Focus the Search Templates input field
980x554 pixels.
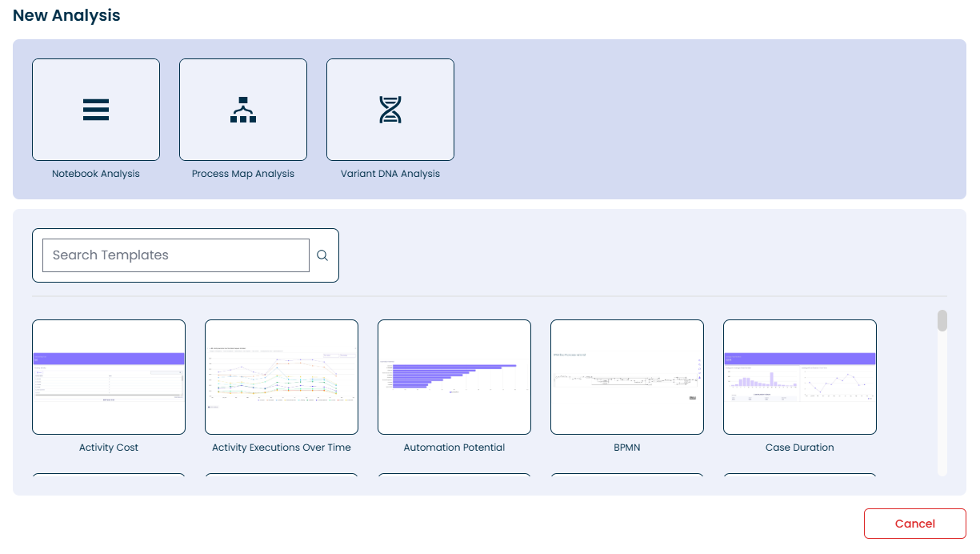click(176, 255)
